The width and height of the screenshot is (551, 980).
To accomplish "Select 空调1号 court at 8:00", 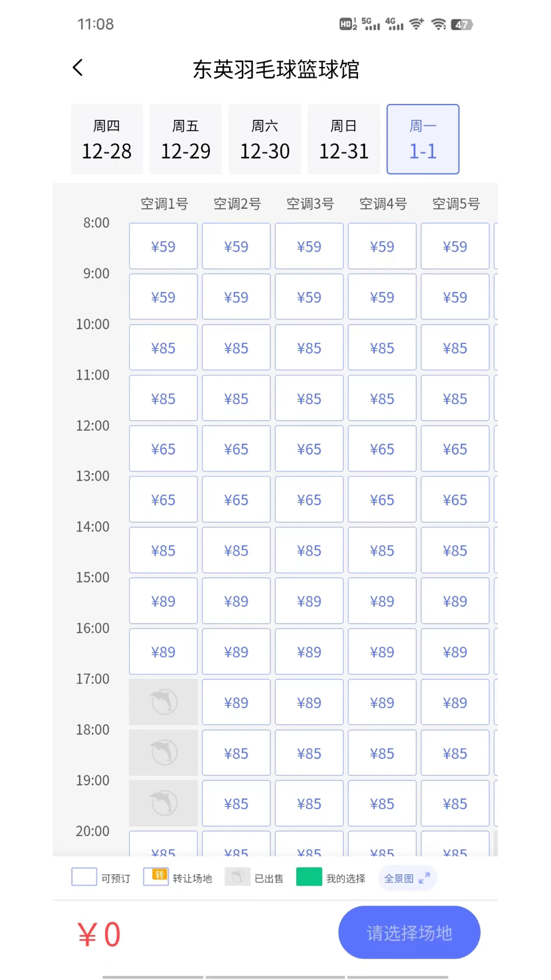I will point(163,247).
